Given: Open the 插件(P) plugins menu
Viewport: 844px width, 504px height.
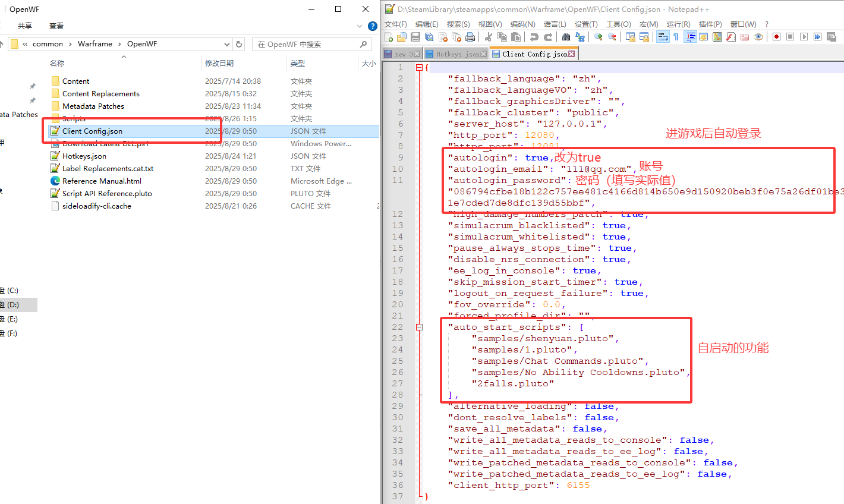Looking at the screenshot, I should click(710, 24).
